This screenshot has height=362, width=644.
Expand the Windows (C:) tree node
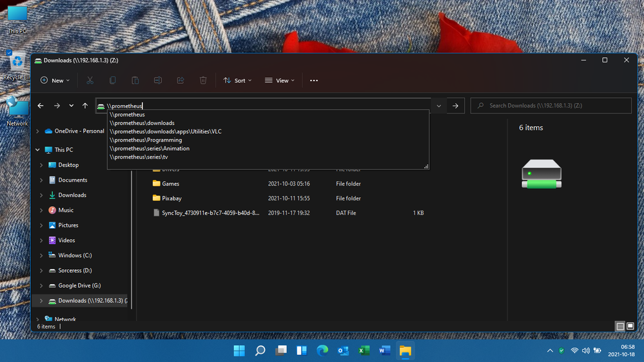[x=41, y=255]
